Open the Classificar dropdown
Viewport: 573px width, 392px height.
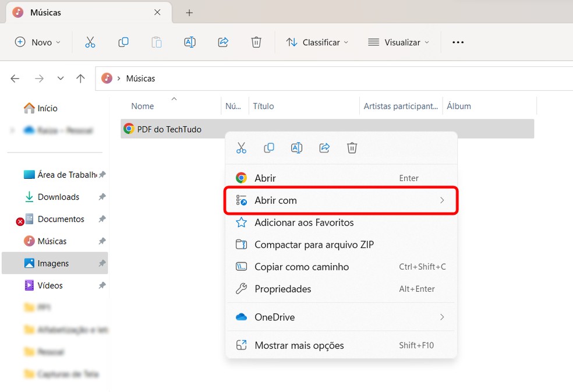[317, 41]
